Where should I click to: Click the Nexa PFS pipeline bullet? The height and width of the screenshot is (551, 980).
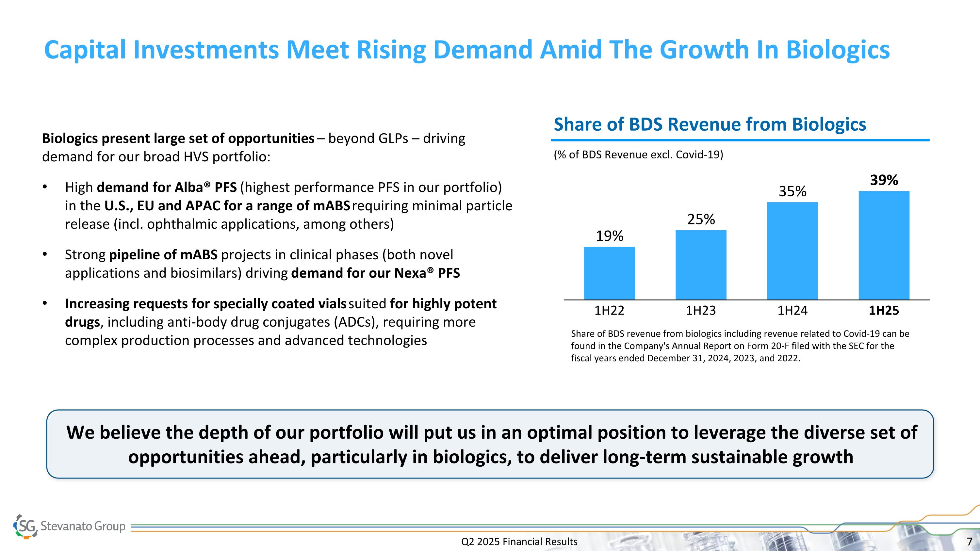click(262, 264)
